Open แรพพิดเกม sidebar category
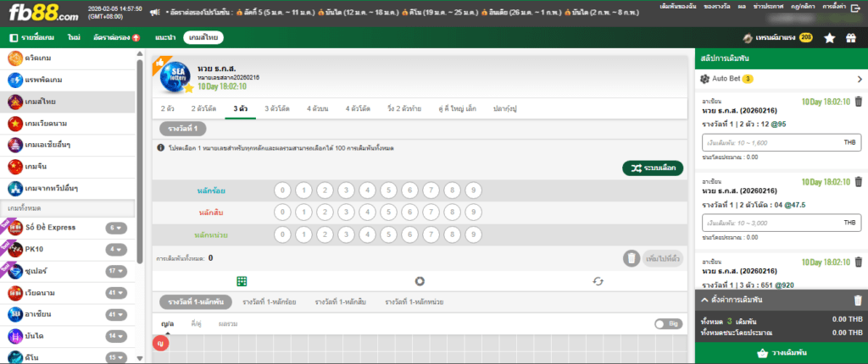This screenshot has width=868, height=364. 68,80
